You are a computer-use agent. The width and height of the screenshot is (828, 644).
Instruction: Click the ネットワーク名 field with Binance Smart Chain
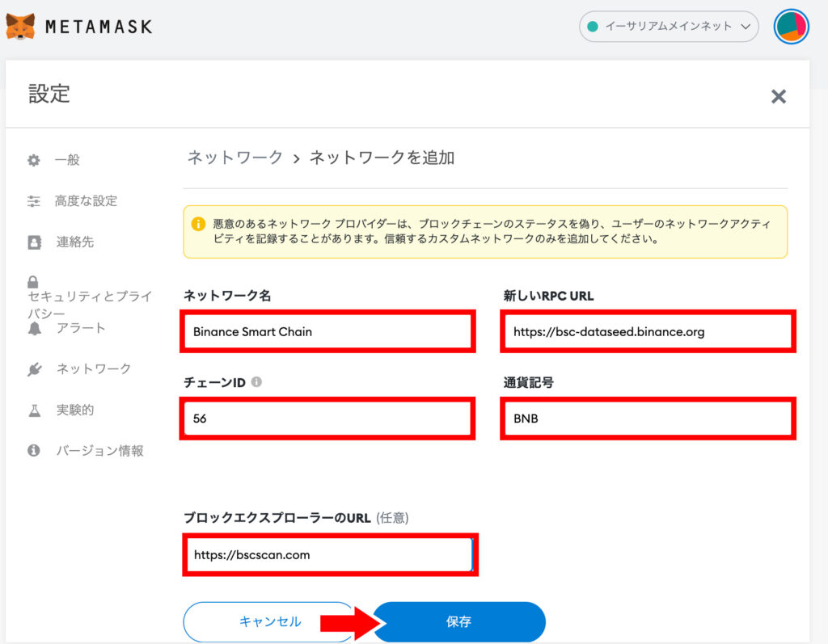click(327, 331)
